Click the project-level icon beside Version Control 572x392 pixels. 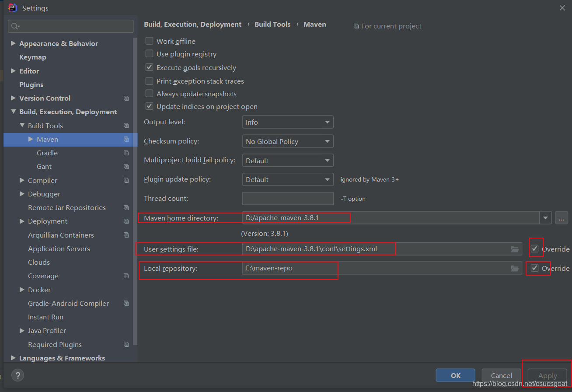[x=126, y=98]
